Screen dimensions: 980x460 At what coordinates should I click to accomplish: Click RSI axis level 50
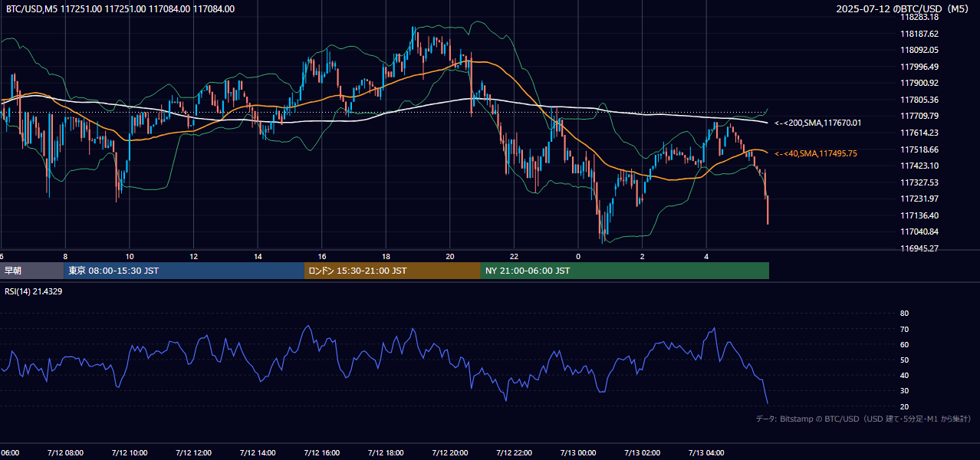click(x=904, y=360)
